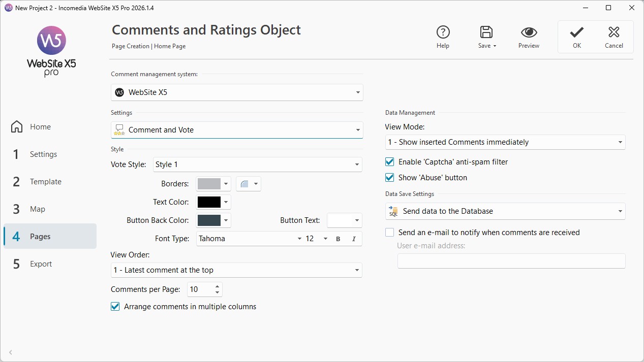644x362 pixels.
Task: Expand the View Mode dropdown
Action: pos(505,142)
